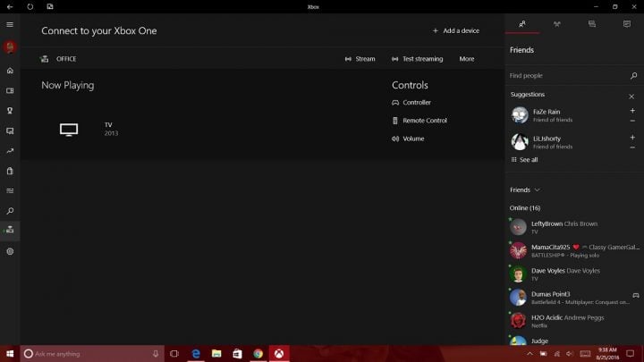Open the hamburger menu in sidebar
Screen dimensions: 644x362
10,25
